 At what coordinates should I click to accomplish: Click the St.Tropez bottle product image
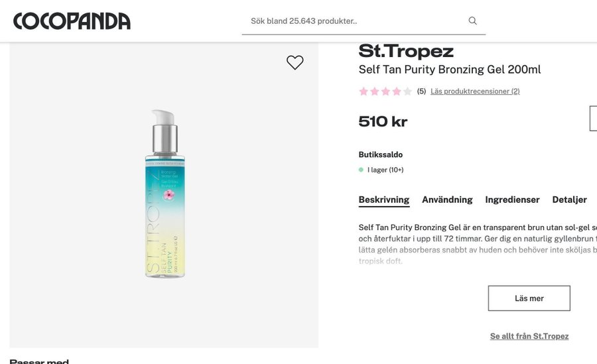(164, 194)
